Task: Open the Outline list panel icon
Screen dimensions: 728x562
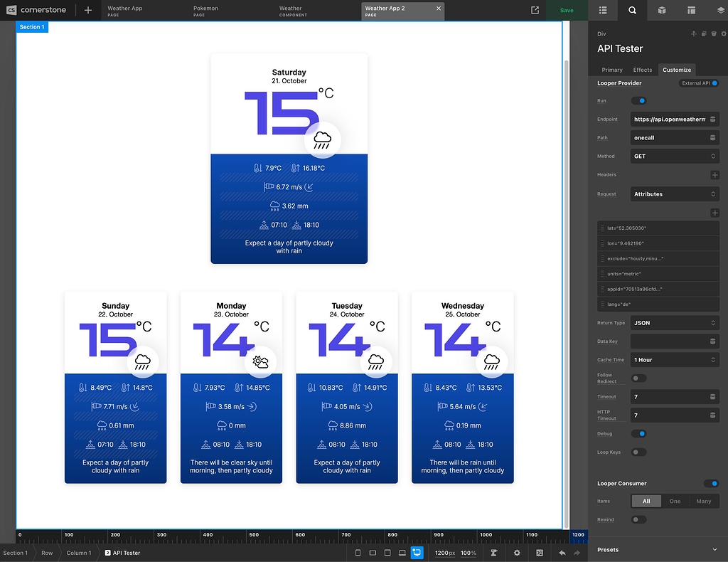Action: point(603,11)
